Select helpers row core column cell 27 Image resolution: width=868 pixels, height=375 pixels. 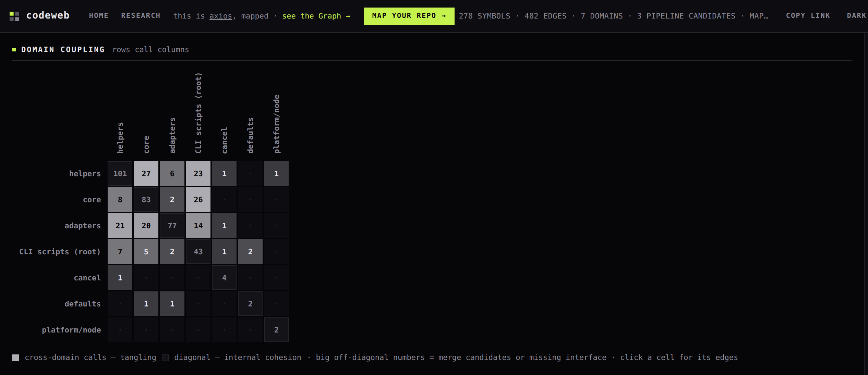[146, 173]
